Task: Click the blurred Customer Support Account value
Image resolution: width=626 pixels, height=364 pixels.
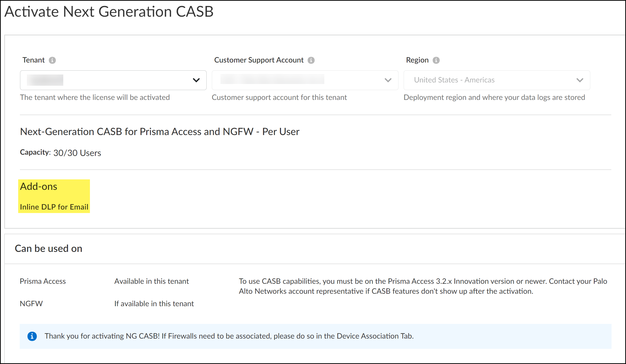Action: [272, 79]
